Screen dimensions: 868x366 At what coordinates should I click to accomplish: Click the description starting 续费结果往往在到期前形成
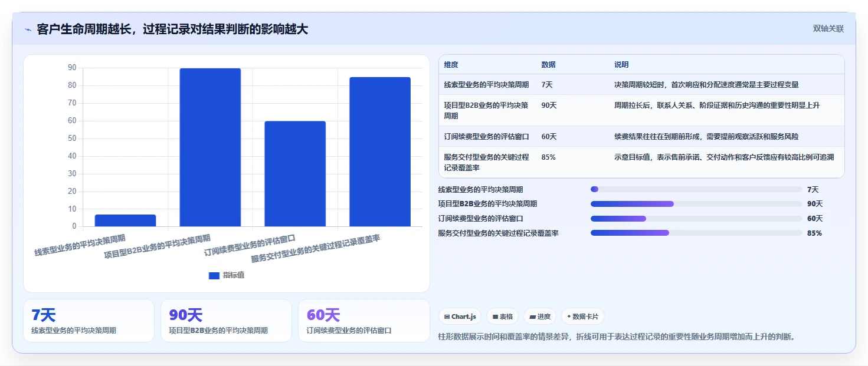click(706, 136)
